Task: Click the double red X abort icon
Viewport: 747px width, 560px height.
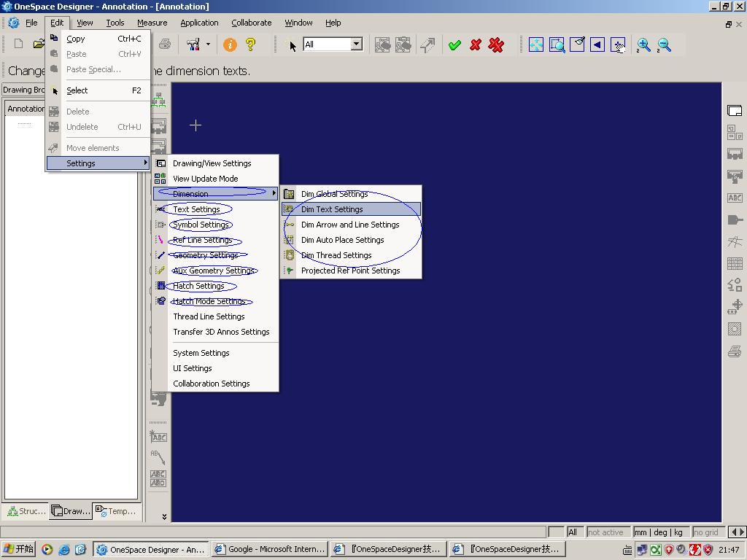Action: [496, 45]
